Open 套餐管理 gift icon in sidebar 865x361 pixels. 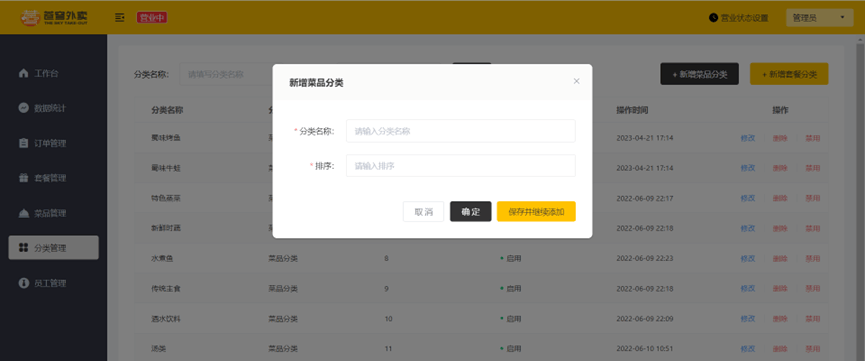click(23, 178)
